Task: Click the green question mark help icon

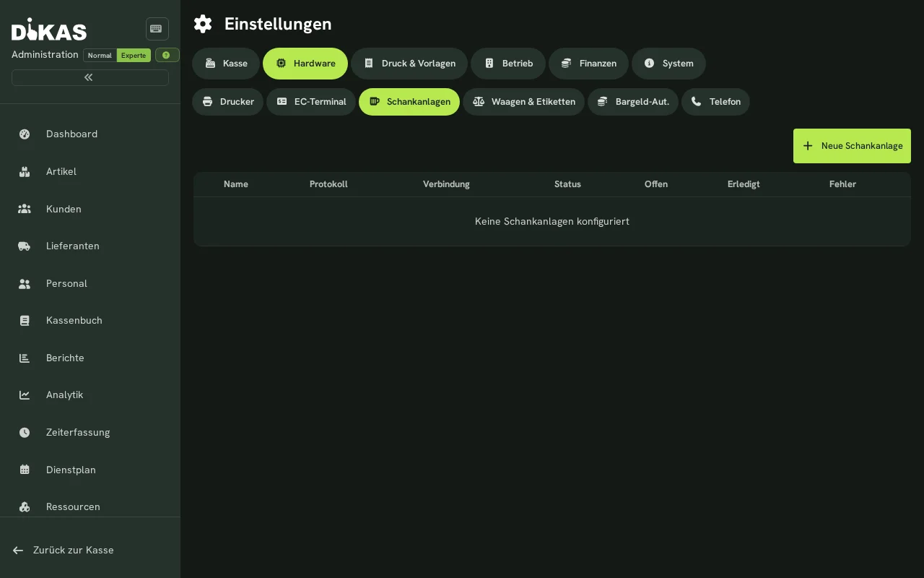Action: tap(167, 55)
